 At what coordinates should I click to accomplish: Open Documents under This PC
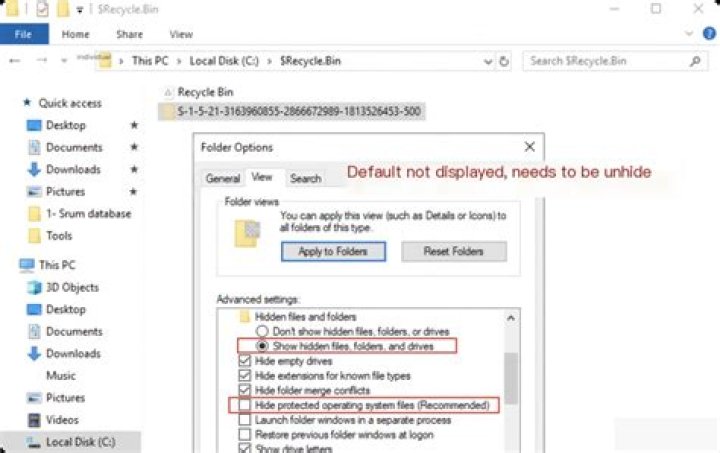(74, 331)
